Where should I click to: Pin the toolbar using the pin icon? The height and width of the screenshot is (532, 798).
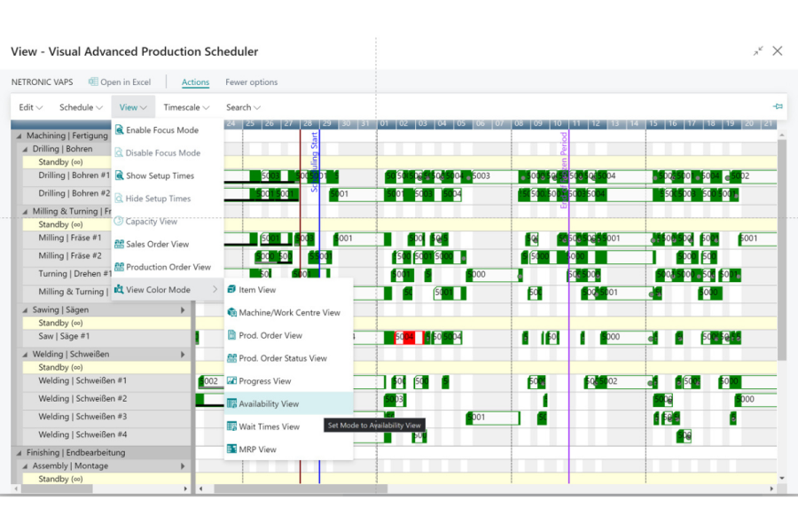[778, 107]
